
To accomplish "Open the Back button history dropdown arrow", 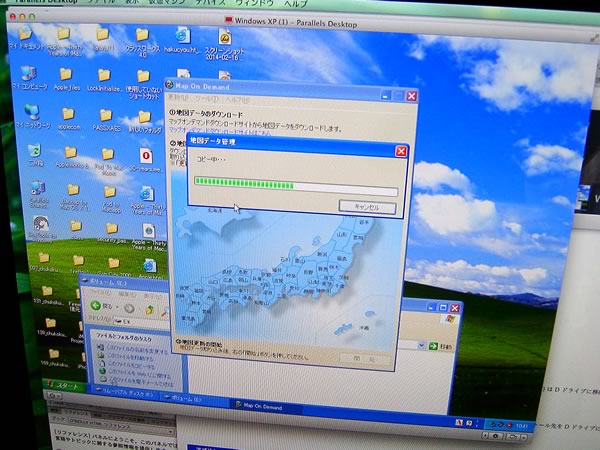I will click(117, 307).
